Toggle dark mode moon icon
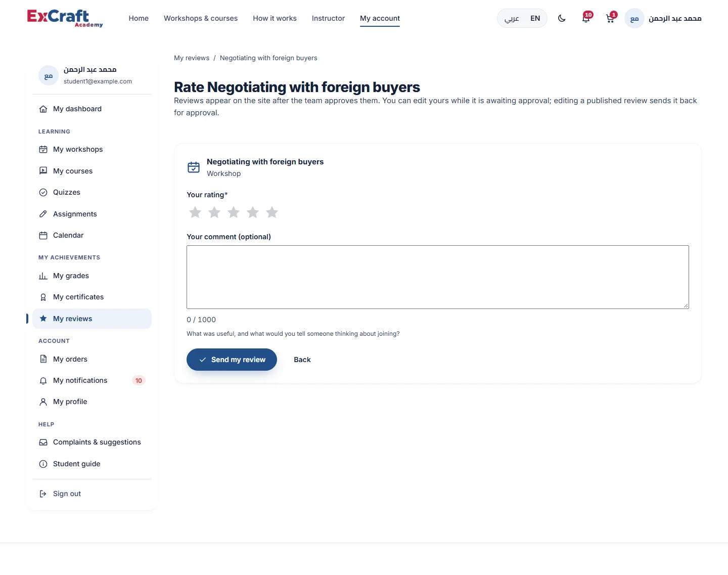Screen dimensions: 728x575 (562, 18)
